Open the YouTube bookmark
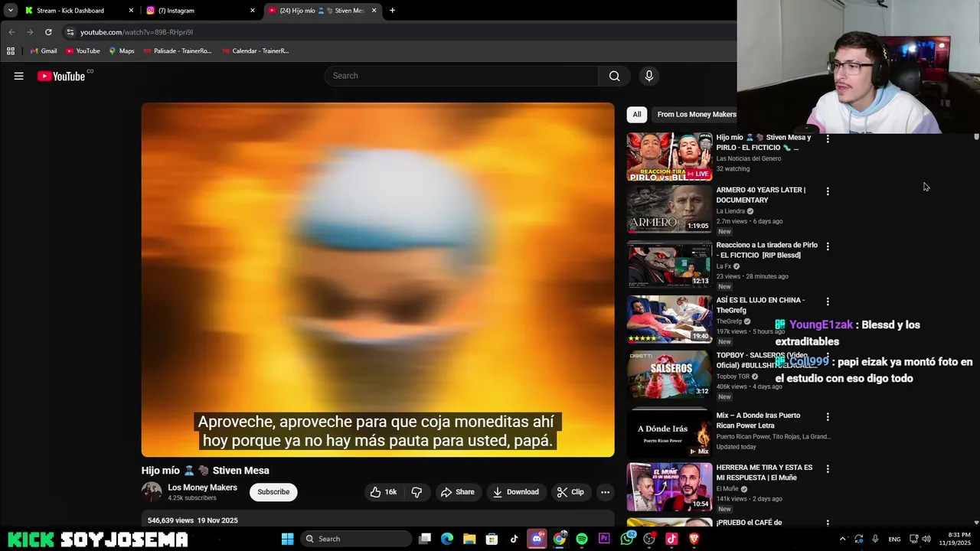The image size is (980, 551). pos(83,51)
